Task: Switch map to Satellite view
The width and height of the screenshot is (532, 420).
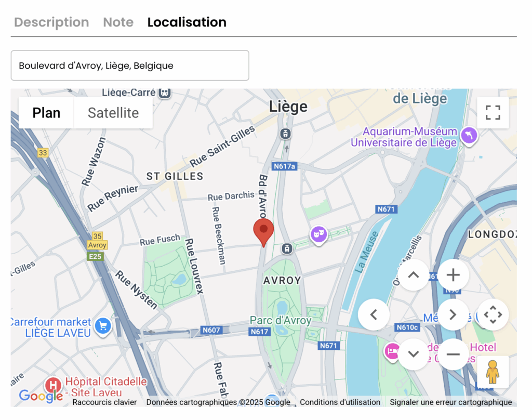Action: coord(113,113)
